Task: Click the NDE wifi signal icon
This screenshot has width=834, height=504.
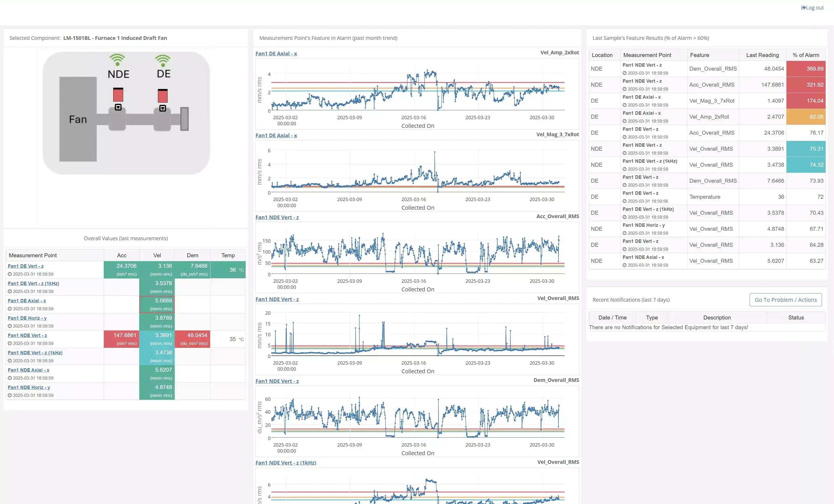Action: point(117,60)
